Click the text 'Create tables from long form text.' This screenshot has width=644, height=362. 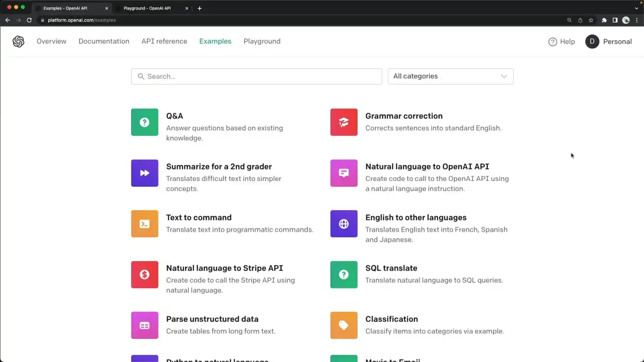221,331
